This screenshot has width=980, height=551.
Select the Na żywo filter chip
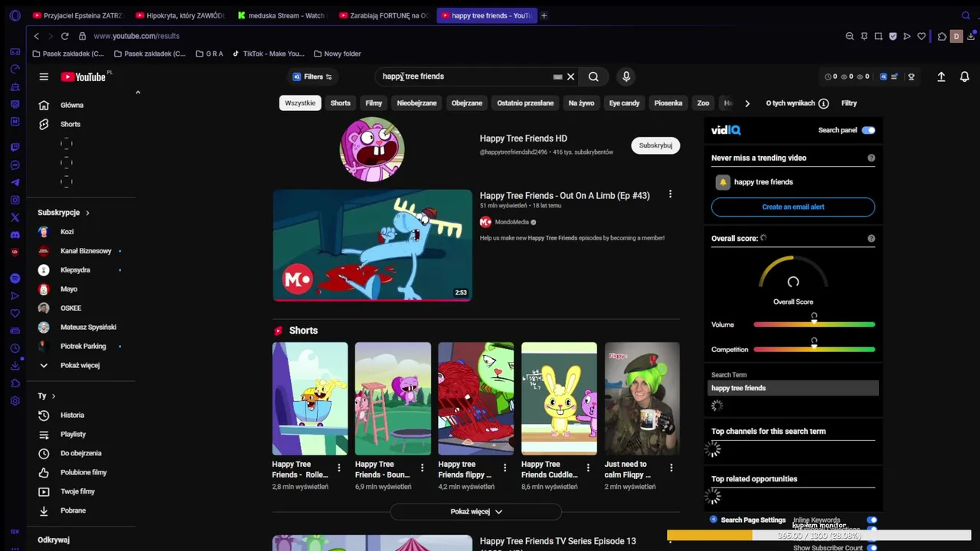tap(581, 103)
